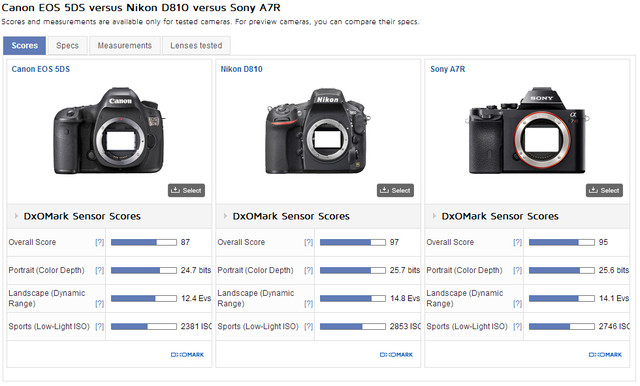This screenshot has width=640, height=386.
Task: Open help [?] for Nikon Sports Low-Light ISO
Action: tap(309, 326)
